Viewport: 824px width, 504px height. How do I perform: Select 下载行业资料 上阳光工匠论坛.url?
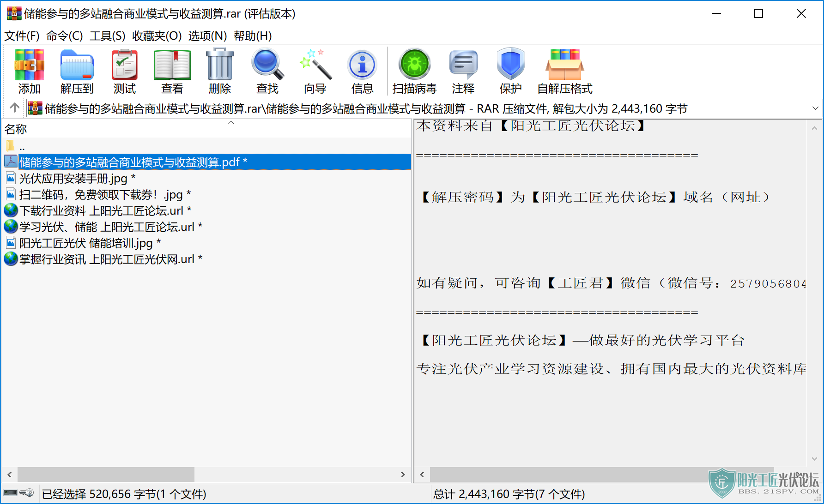(105, 210)
